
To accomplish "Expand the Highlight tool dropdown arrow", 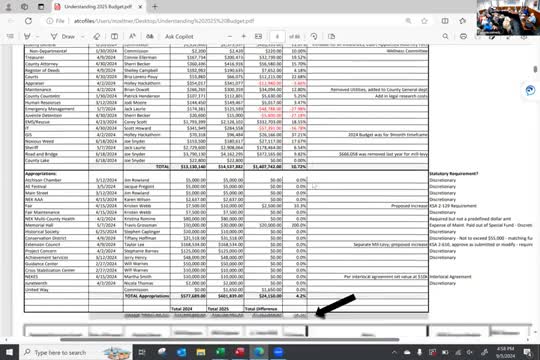I will coord(38,37).
